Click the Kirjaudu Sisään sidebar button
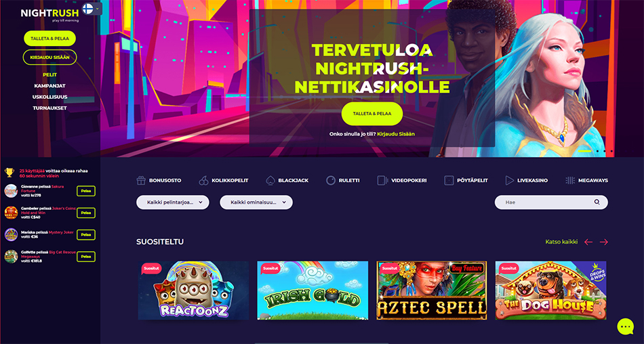This screenshot has width=644, height=344. [x=49, y=57]
